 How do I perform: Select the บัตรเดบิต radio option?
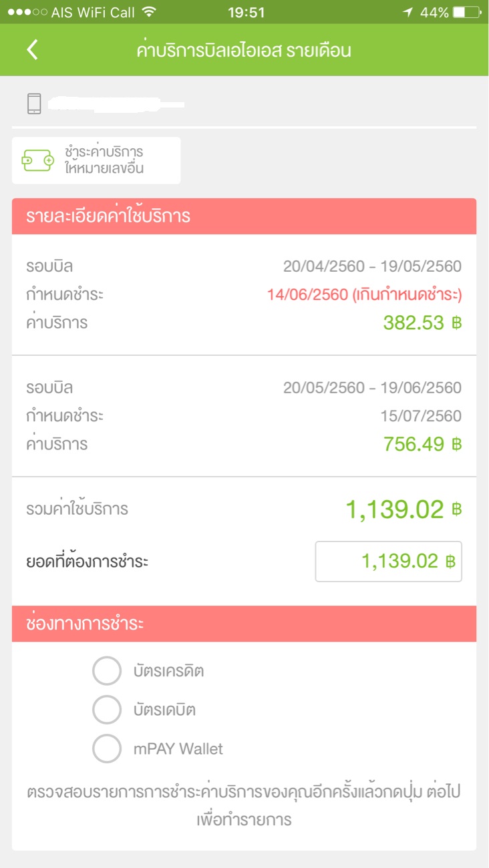point(107,710)
